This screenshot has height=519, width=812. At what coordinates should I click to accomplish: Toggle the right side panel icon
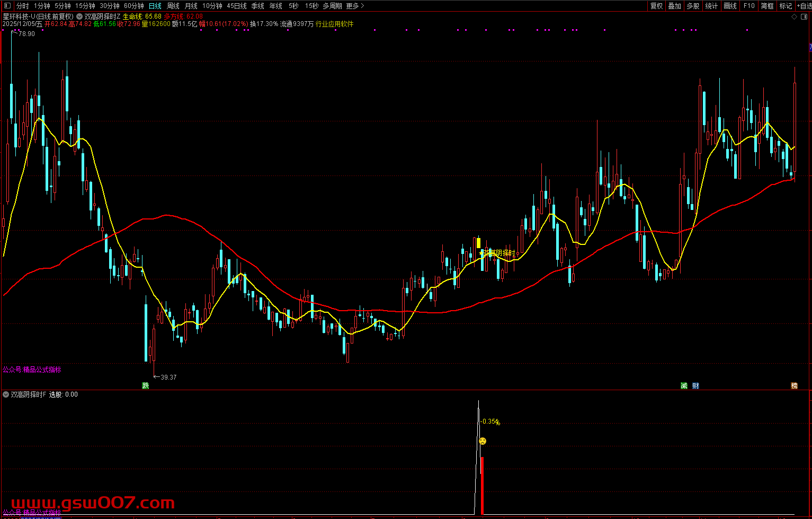click(x=804, y=17)
